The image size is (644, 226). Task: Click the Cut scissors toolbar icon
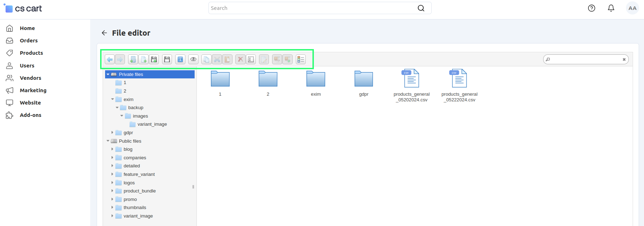(217, 59)
